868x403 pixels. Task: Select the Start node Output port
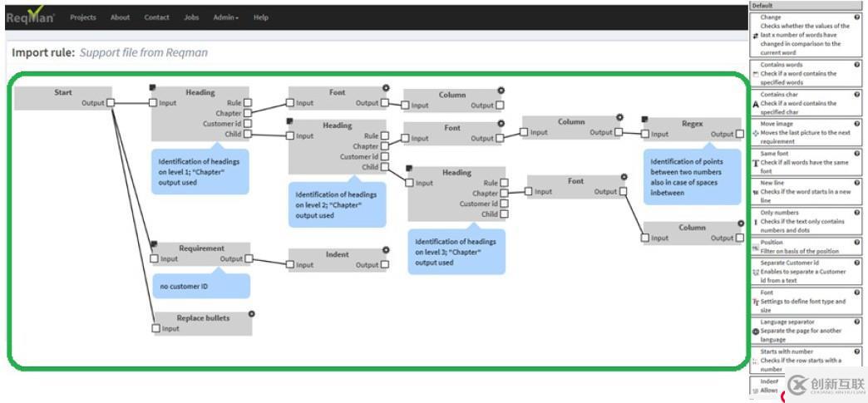click(x=110, y=102)
